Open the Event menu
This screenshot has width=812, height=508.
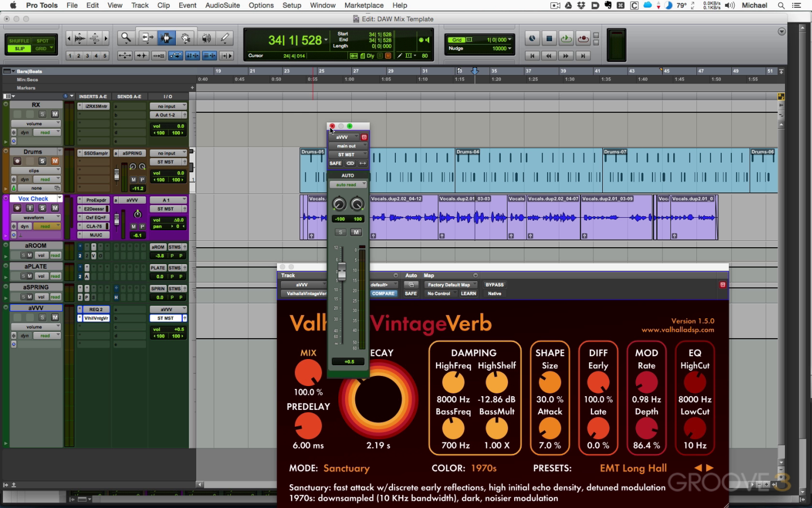188,5
